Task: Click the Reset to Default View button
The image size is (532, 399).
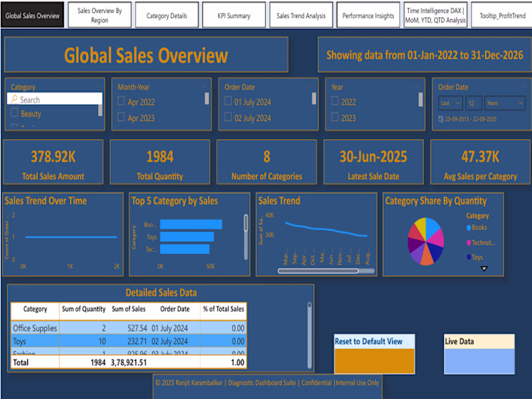Action: pyautogui.click(x=374, y=354)
